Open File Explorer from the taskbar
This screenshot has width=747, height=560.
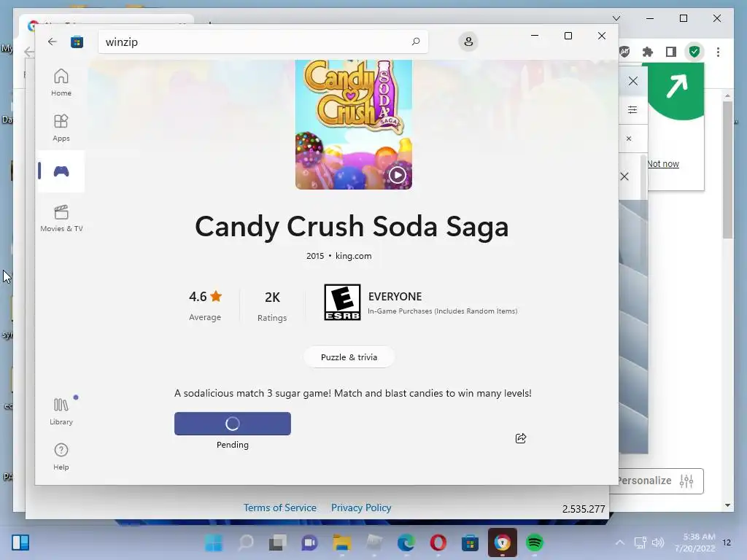point(342,542)
